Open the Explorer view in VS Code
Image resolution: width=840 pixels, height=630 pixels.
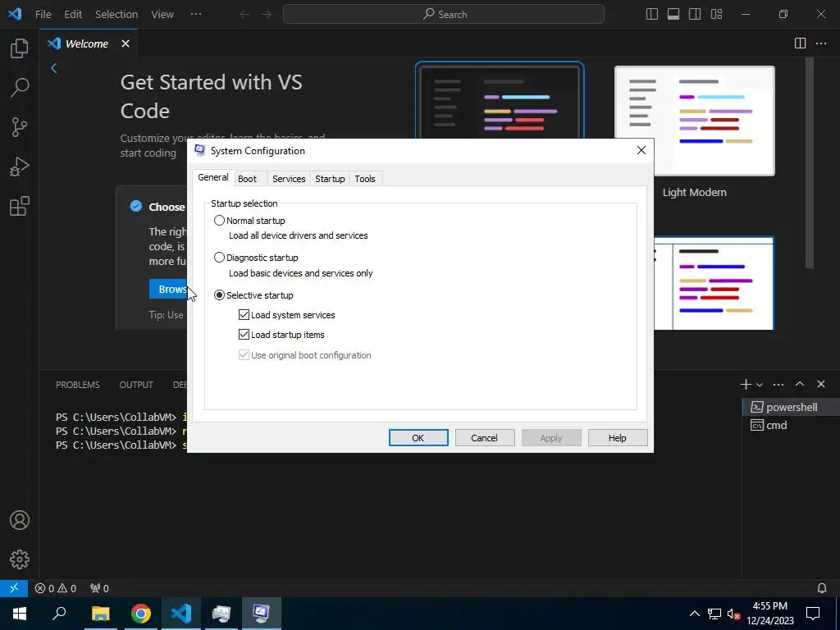click(x=20, y=48)
